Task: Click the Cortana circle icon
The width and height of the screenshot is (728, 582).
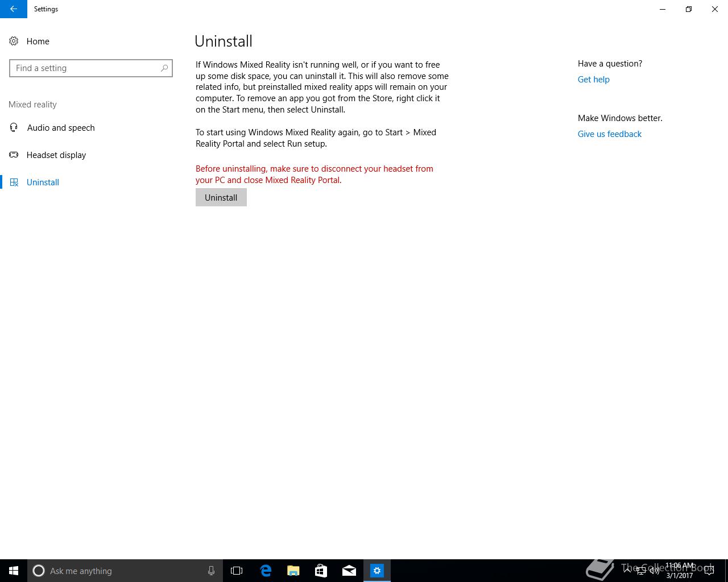Action: coord(39,571)
